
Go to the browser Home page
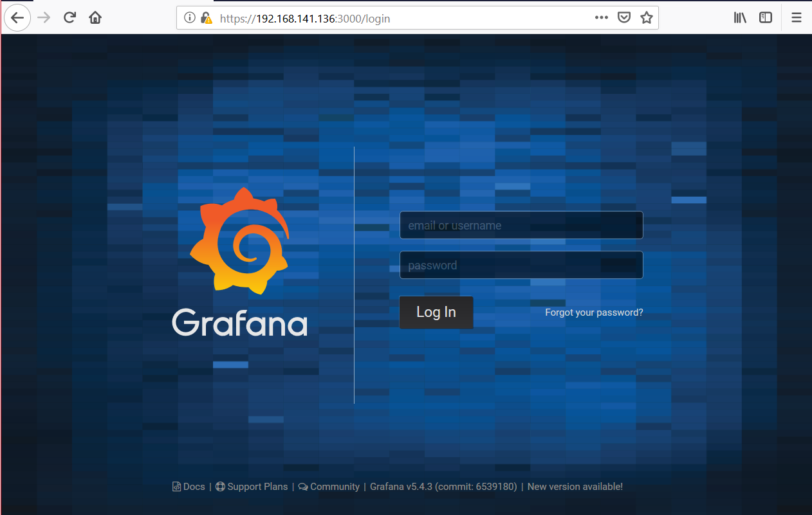(x=95, y=17)
